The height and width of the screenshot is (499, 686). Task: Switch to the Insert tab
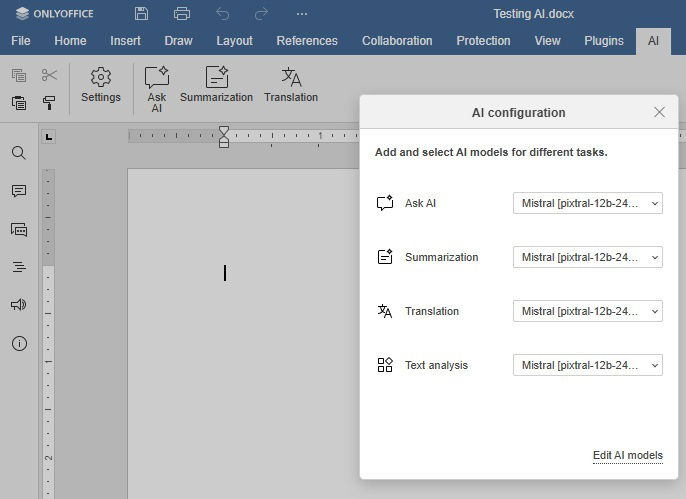tap(125, 41)
